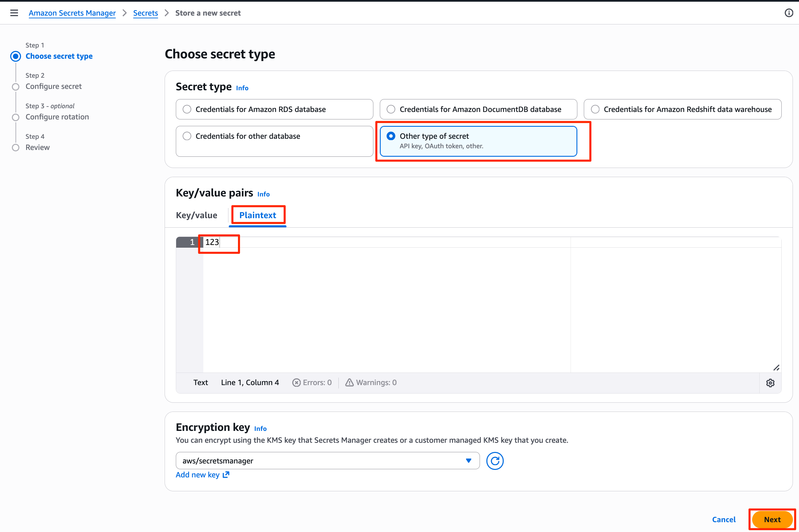Select Credentials for other database option
This screenshot has height=532, width=799.
click(x=274, y=141)
